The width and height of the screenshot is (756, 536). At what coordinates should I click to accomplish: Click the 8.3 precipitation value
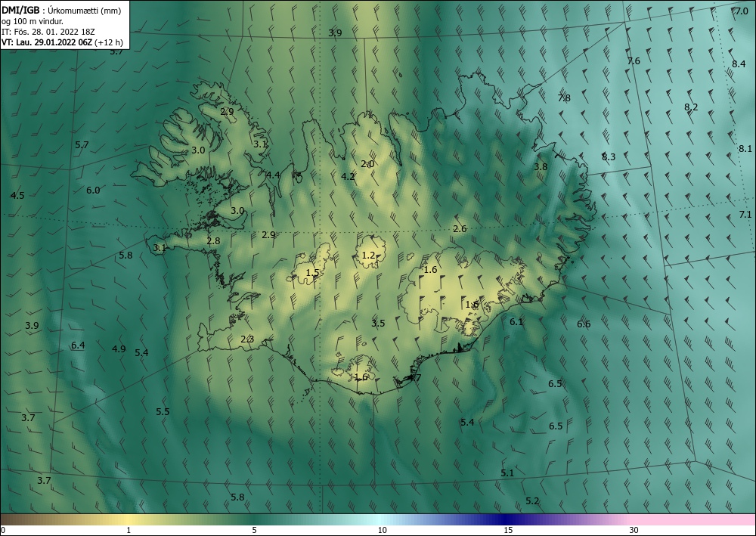pos(609,156)
